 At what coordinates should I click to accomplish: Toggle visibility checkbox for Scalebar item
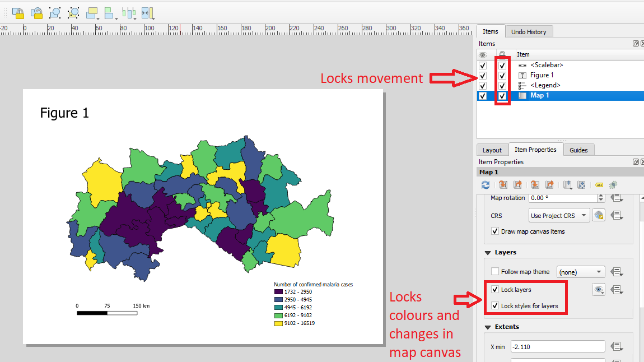(x=483, y=66)
